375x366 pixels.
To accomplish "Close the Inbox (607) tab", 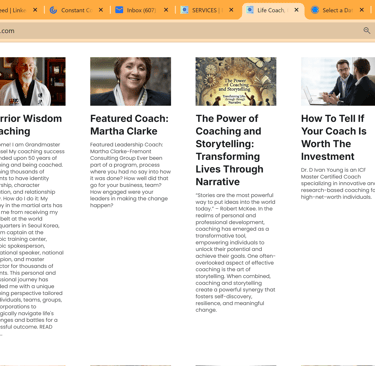I will [x=166, y=10].
